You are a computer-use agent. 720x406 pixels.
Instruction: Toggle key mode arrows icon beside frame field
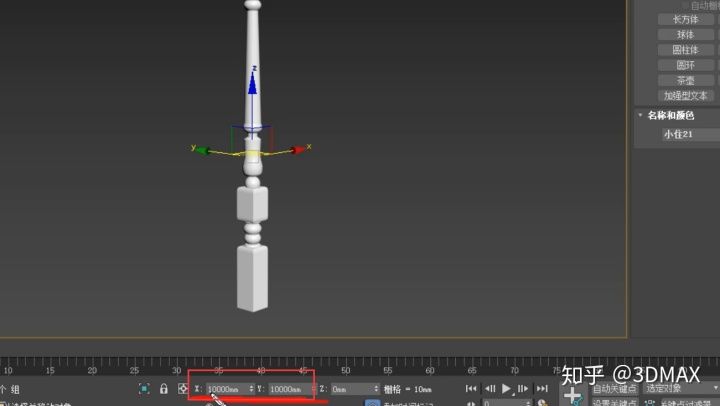tap(471, 403)
